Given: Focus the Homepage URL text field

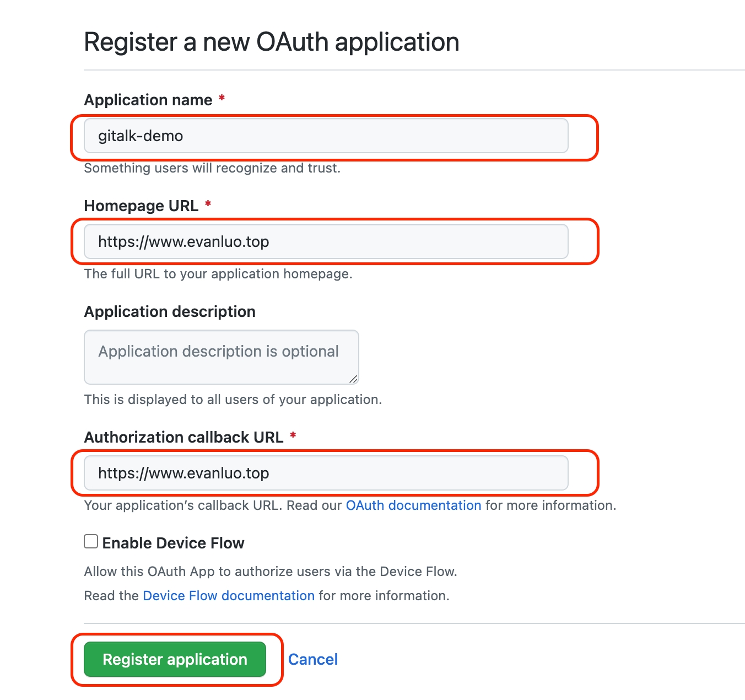Looking at the screenshot, I should tap(326, 242).
